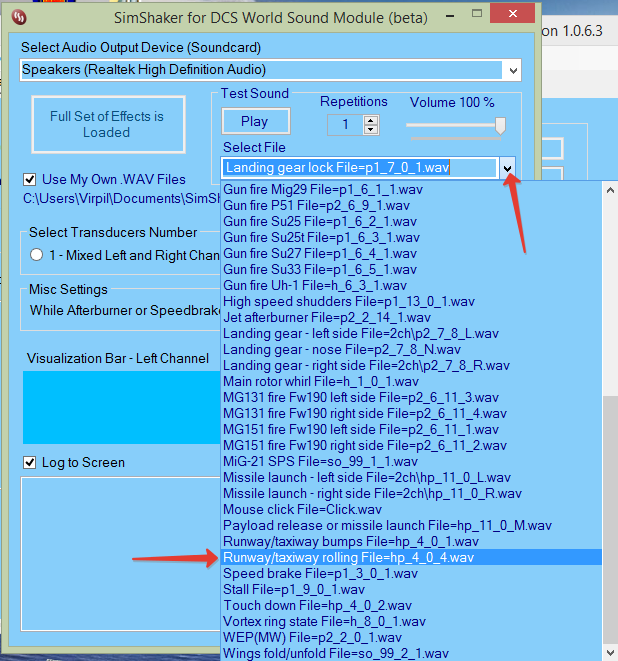Pick MG151 fire Fw190 right side
The height and width of the screenshot is (661, 618).
(x=411, y=446)
